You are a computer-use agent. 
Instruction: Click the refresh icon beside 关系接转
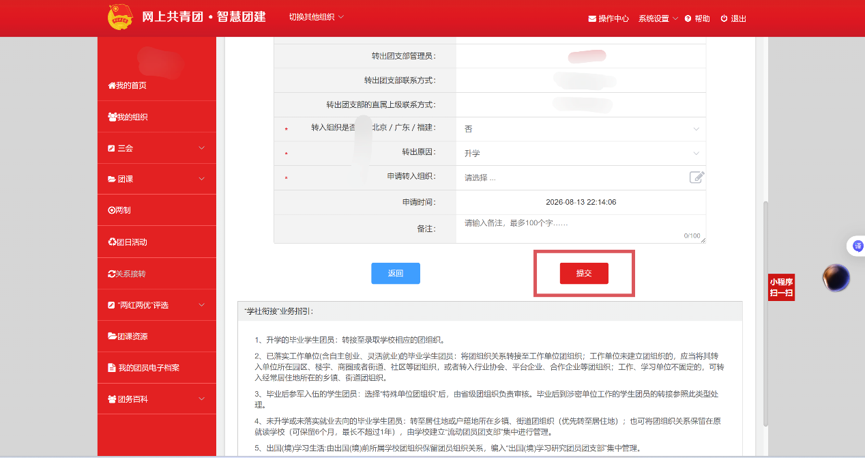(x=111, y=274)
